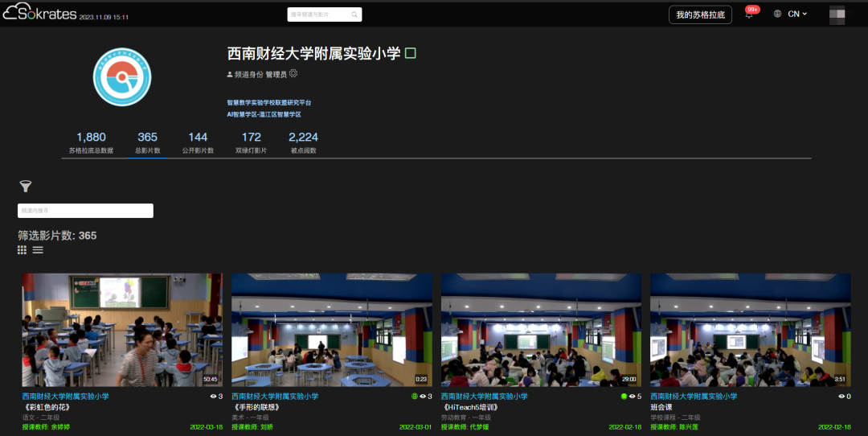Click the globe language icon
Screen dimensions: 868x436
point(777,14)
